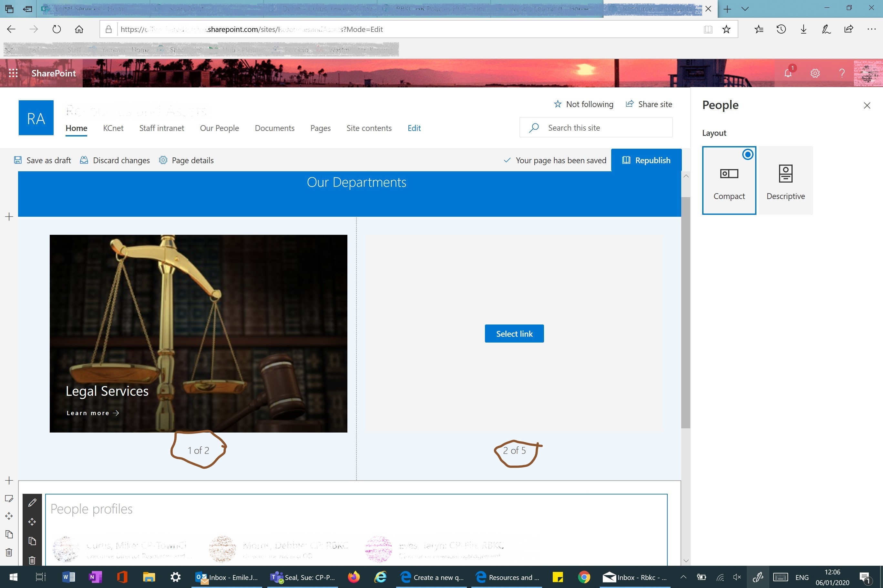Open the notifications bell icon
883x588 pixels.
[x=788, y=73]
